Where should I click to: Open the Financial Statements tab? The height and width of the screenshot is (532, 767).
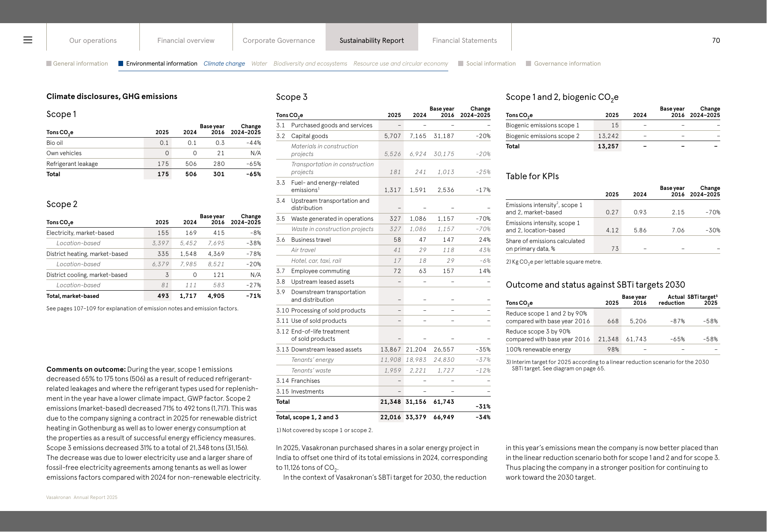[x=465, y=40]
